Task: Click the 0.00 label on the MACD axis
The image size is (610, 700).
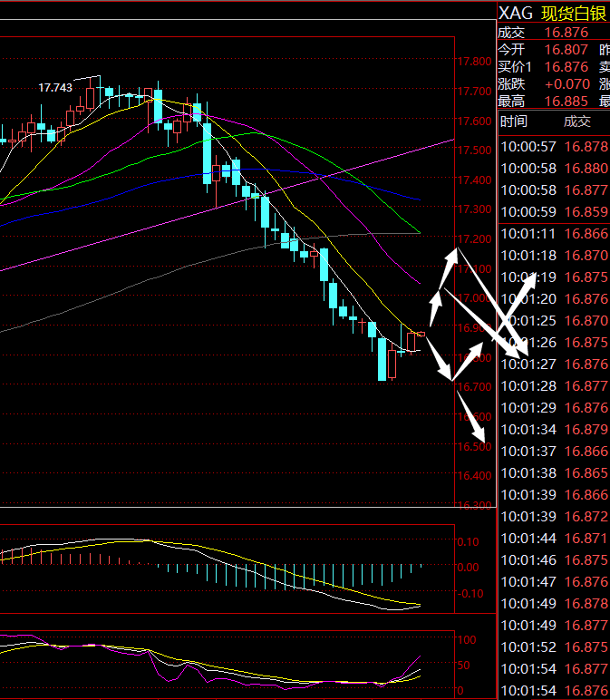Action: tap(468, 568)
